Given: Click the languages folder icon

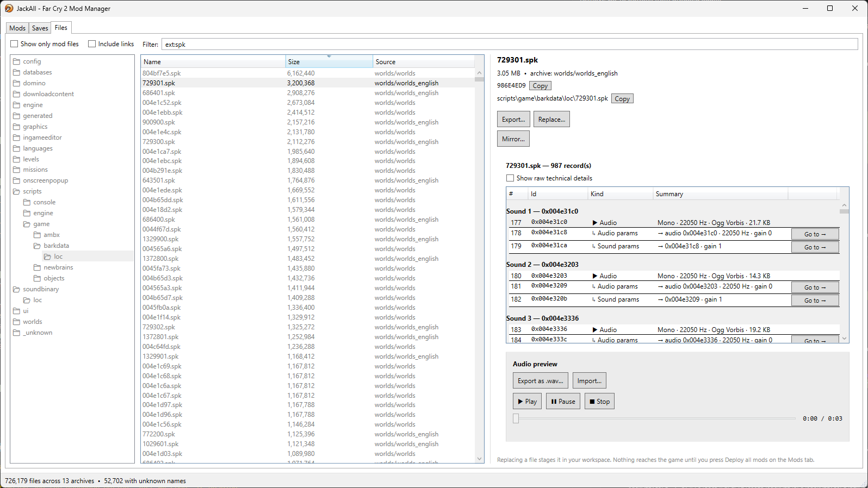Looking at the screenshot, I should (16, 148).
